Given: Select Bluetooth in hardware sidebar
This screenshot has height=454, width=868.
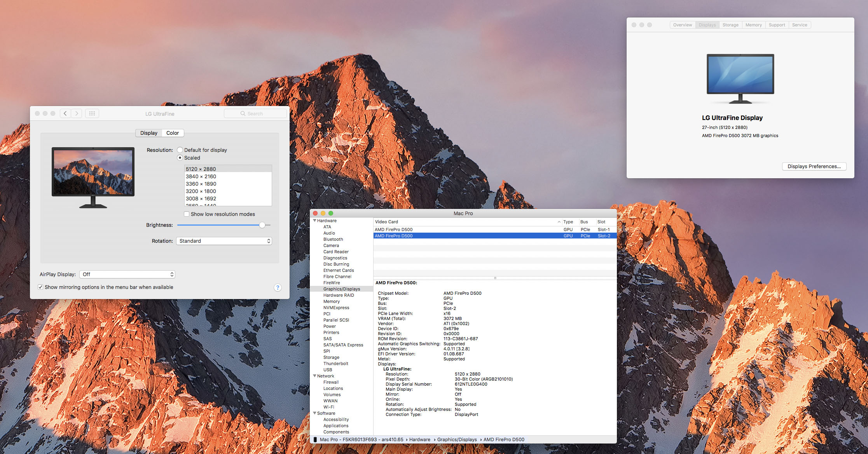Looking at the screenshot, I should click(333, 239).
